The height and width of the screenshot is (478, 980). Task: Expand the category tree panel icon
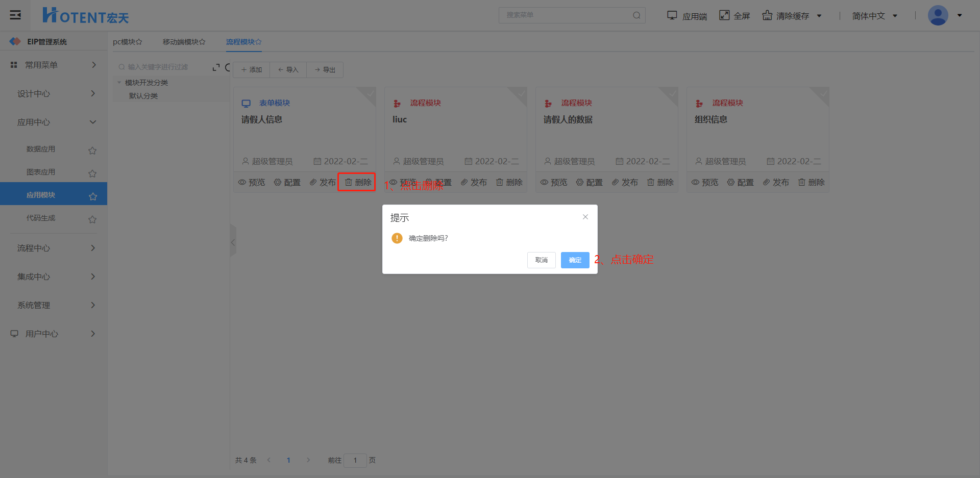(x=216, y=67)
